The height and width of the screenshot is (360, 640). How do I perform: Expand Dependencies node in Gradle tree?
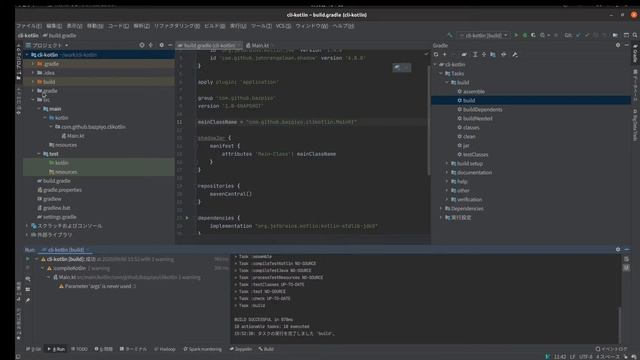(x=441, y=208)
